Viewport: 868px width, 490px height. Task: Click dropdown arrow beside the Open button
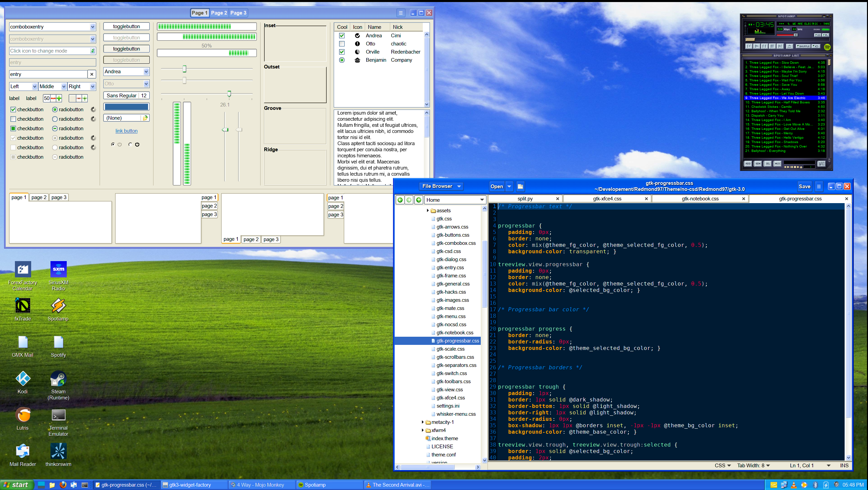point(509,186)
